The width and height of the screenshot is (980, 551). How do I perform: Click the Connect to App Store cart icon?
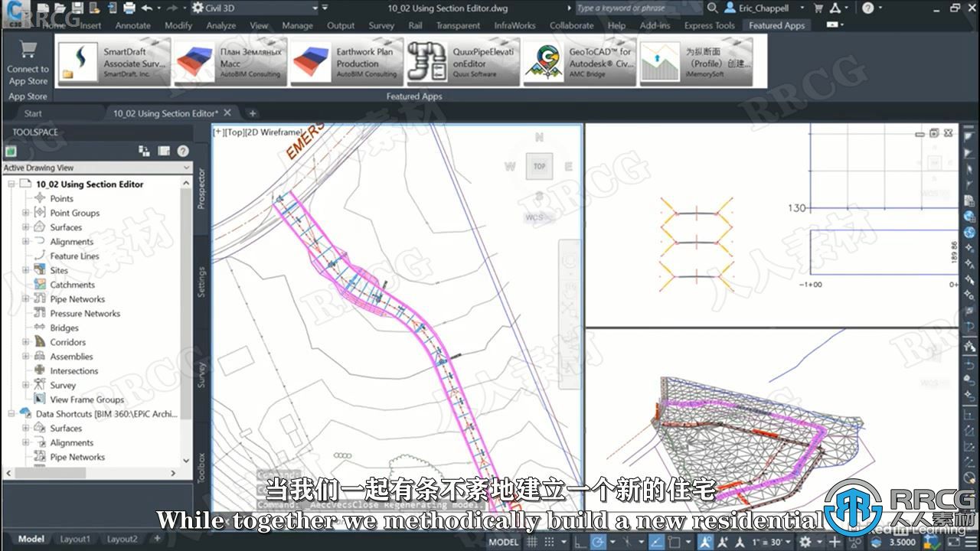28,50
